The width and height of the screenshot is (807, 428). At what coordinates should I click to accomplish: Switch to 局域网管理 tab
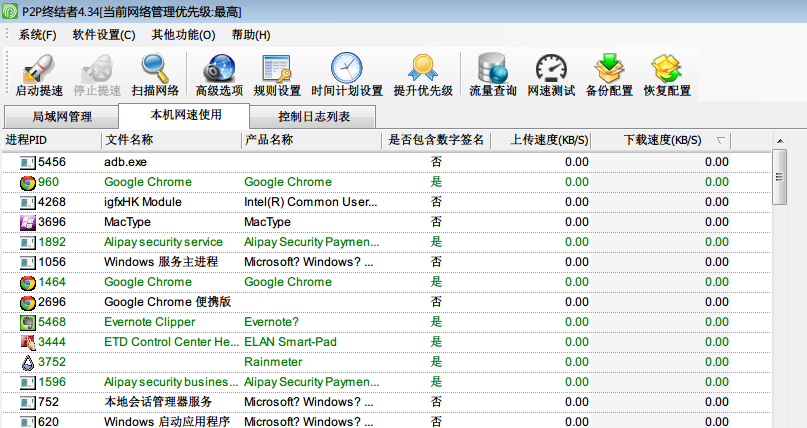tap(62, 117)
